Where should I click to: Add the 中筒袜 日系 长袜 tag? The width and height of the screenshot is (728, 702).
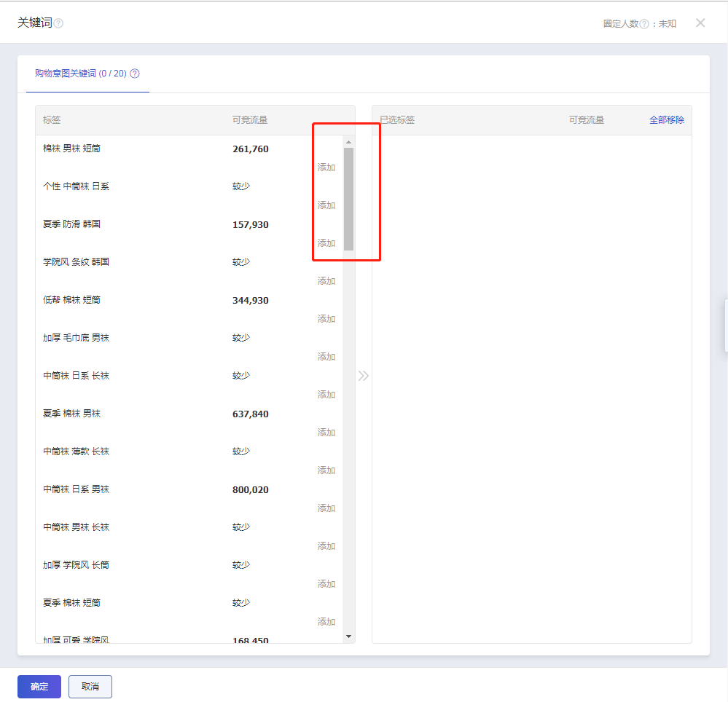326,395
